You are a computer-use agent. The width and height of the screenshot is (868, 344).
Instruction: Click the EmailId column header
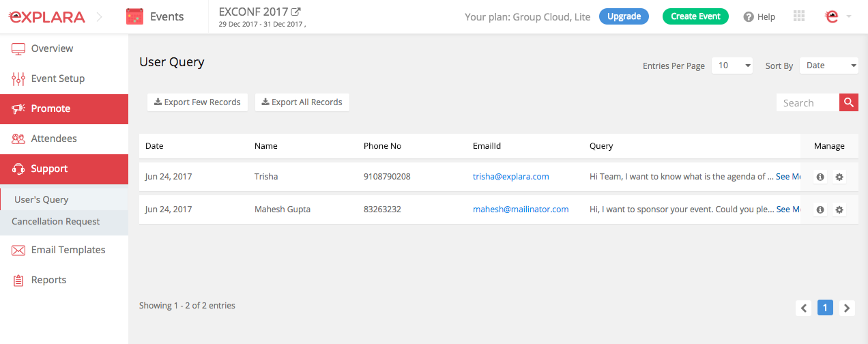[x=487, y=146]
